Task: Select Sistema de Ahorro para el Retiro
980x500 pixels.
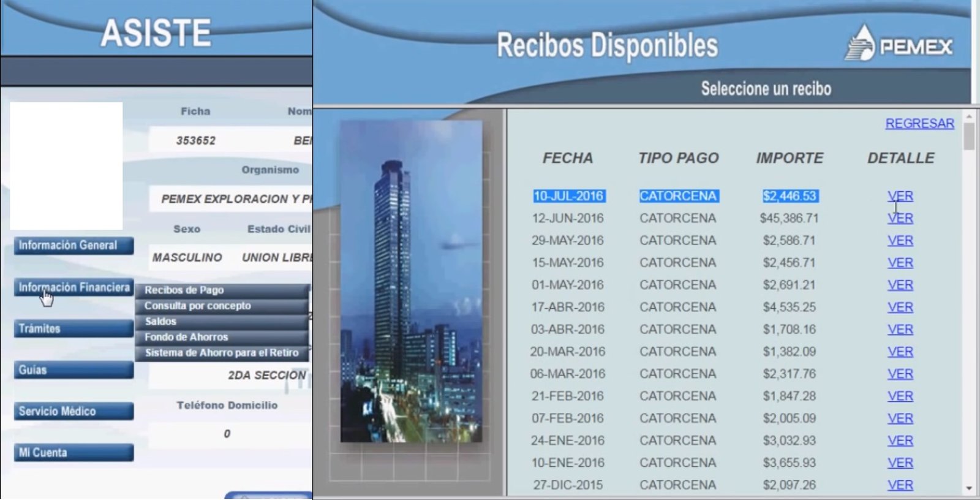Action: [222, 353]
